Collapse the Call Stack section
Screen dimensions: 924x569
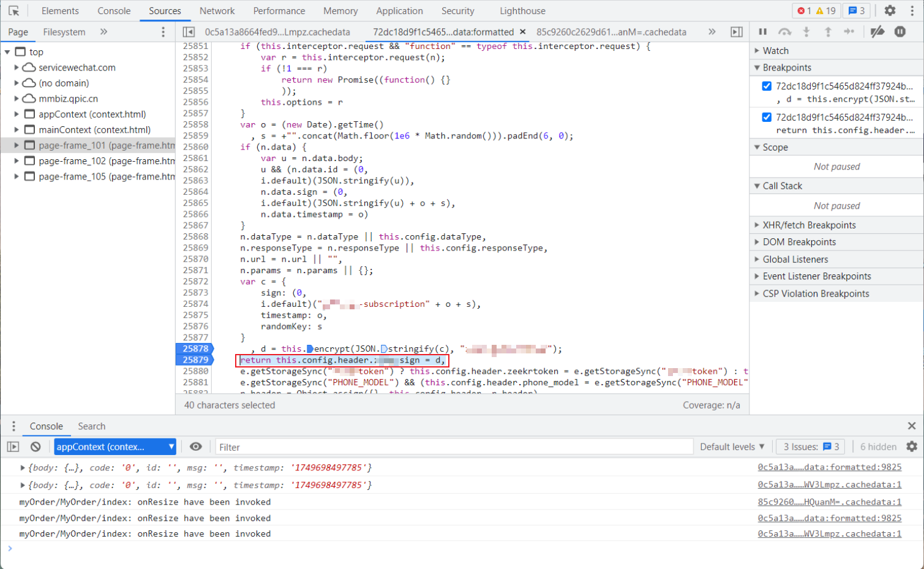[836, 186]
